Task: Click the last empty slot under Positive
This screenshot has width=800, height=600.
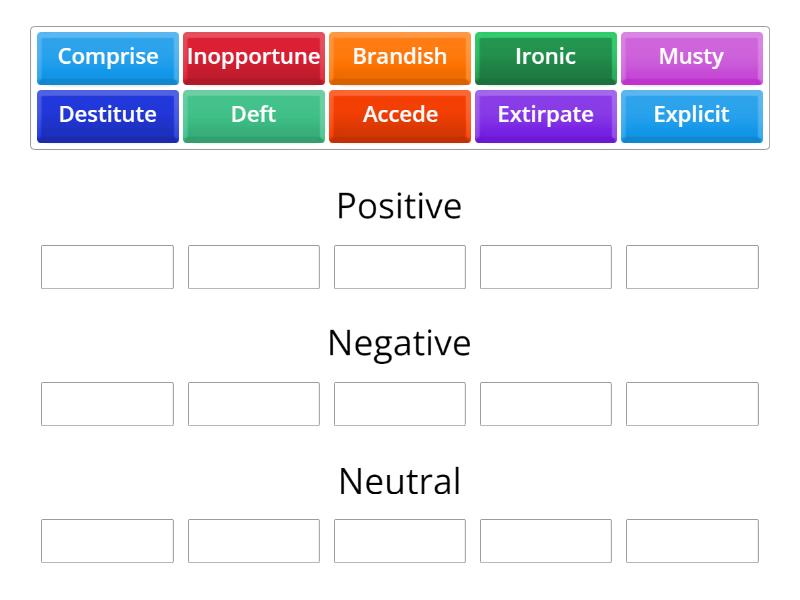Action: point(692,266)
